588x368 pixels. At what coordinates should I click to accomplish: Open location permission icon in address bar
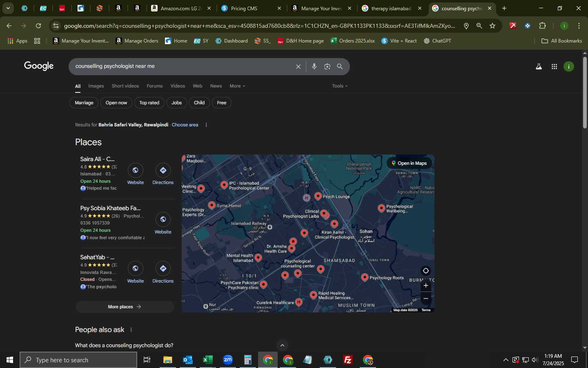(x=466, y=26)
